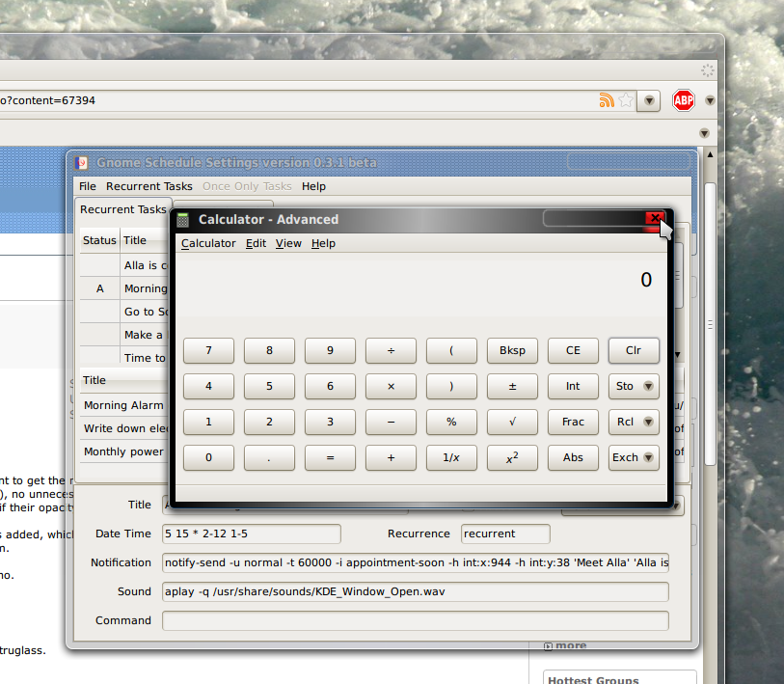The height and width of the screenshot is (684, 784).
Task: Click the Notification command input field
Action: pos(416,562)
